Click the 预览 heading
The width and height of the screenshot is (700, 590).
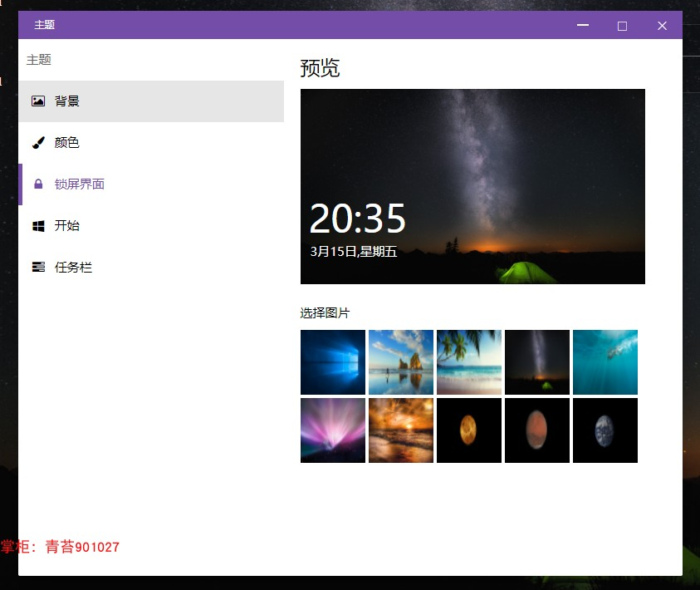click(x=320, y=68)
